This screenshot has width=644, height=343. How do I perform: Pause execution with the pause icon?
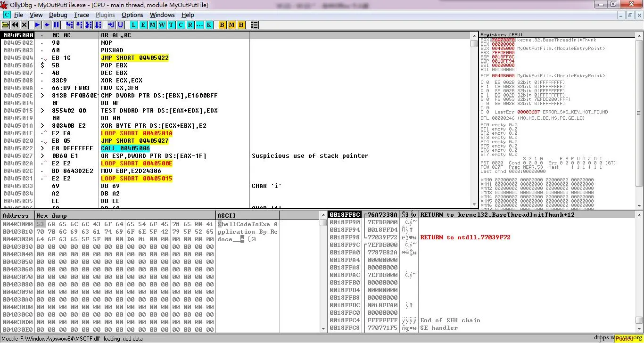[57, 25]
